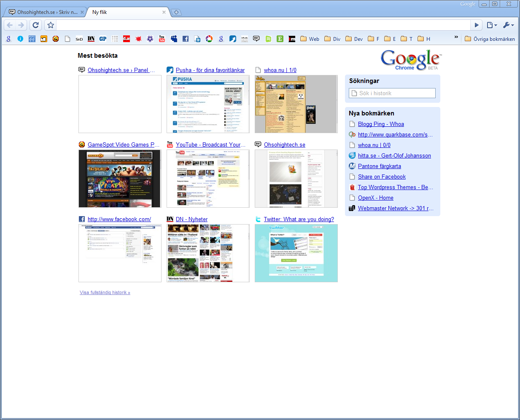Open the Pusha page thumbnail
This screenshot has height=420, width=520.
coord(208,104)
